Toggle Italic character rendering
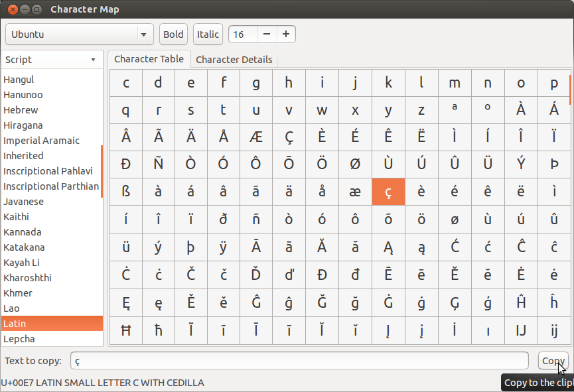This screenshot has width=574, height=392. coord(207,34)
